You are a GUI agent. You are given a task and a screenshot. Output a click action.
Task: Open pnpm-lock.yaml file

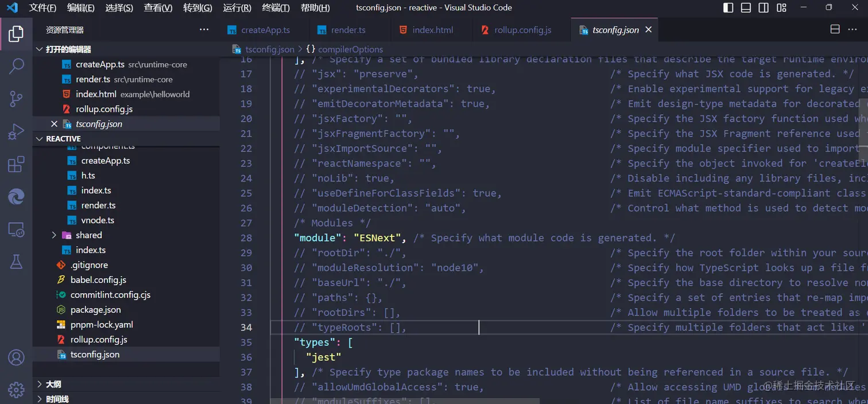click(x=126, y=325)
